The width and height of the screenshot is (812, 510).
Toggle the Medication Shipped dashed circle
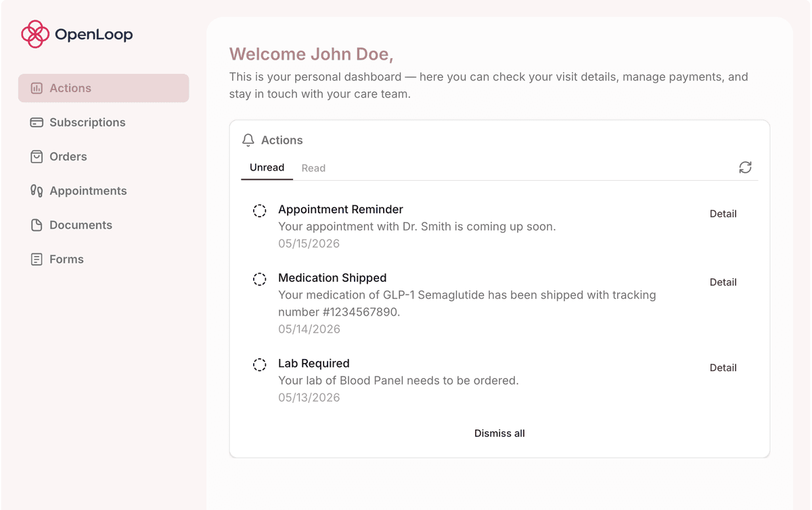(259, 279)
